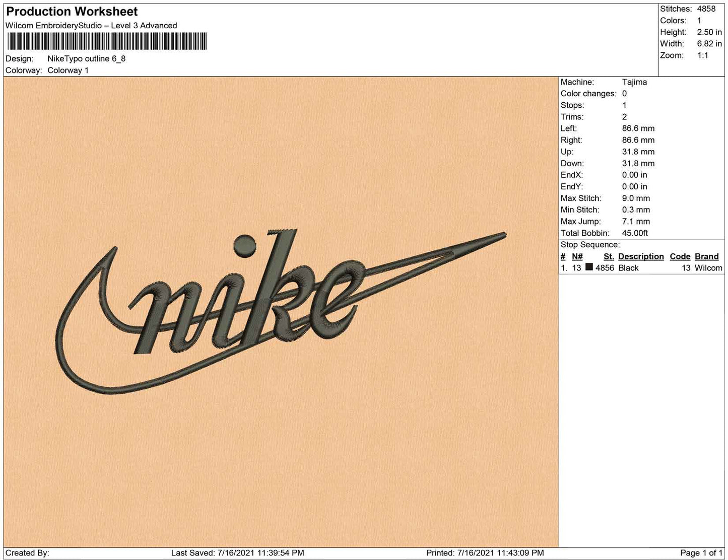The width and height of the screenshot is (728, 560).
Task: Click the EndX value 0.00 in
Action: tap(635, 175)
